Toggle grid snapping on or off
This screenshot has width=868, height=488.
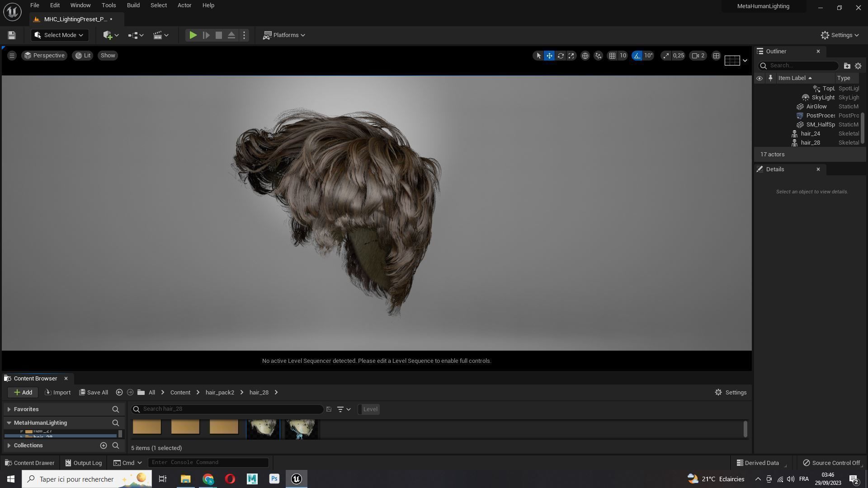tap(612, 56)
